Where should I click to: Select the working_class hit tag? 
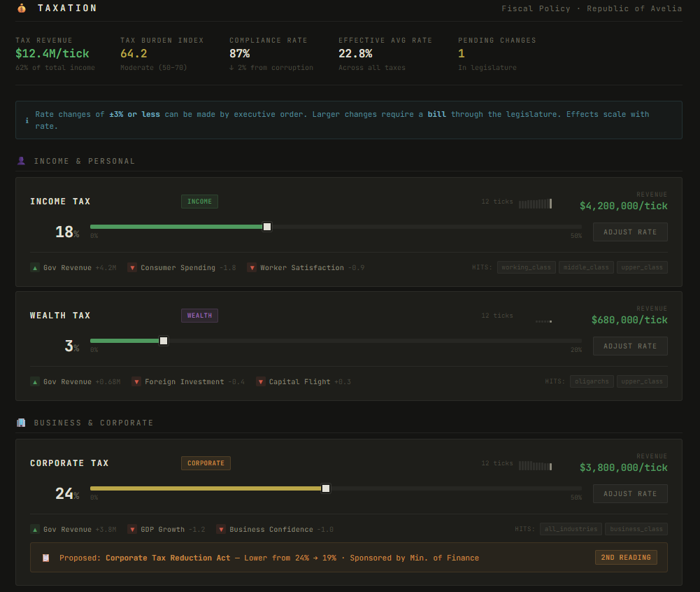527,267
